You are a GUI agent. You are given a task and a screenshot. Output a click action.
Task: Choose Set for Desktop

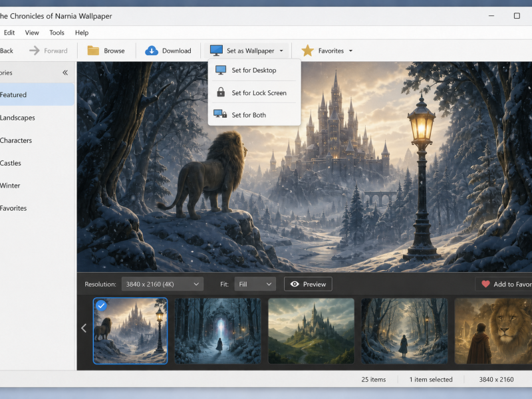pos(254,70)
